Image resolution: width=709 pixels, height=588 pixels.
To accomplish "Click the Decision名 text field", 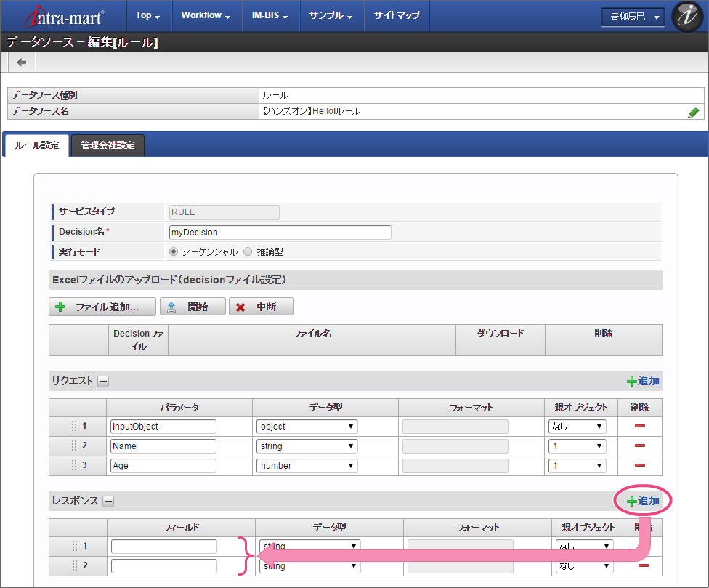I will (x=279, y=233).
